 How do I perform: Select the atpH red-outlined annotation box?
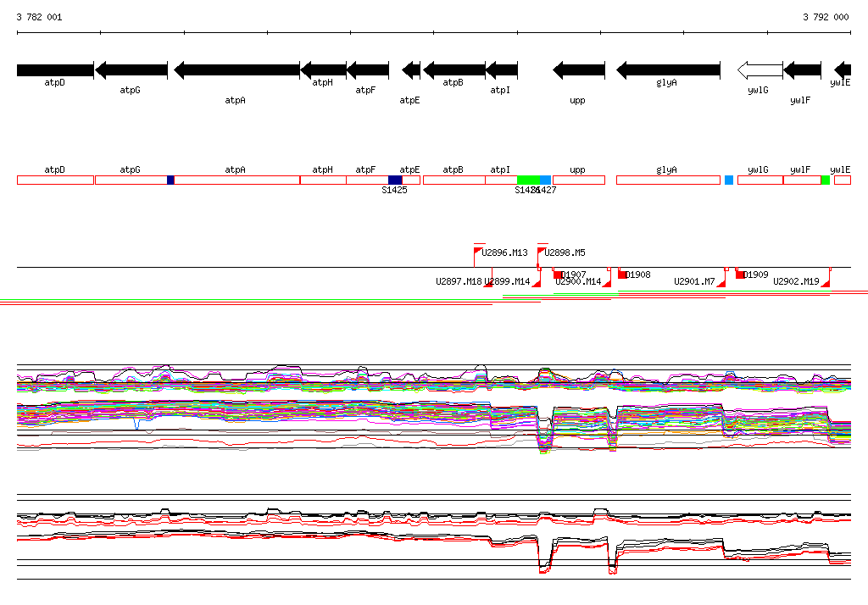pyautogui.click(x=323, y=180)
